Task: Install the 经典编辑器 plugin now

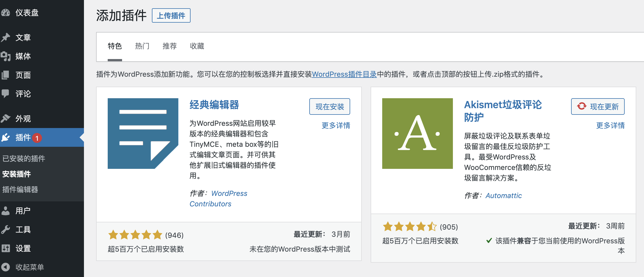Action: click(x=329, y=107)
